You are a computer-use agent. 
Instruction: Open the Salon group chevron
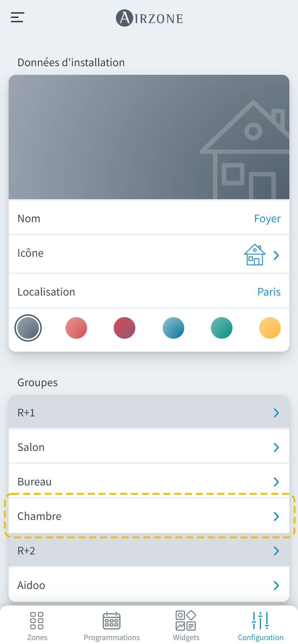276,447
